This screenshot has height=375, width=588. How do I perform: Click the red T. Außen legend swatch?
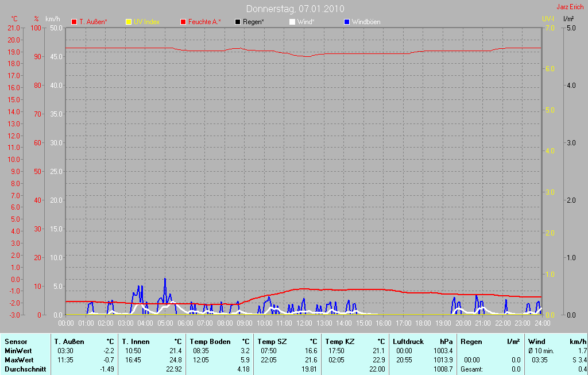74,22
